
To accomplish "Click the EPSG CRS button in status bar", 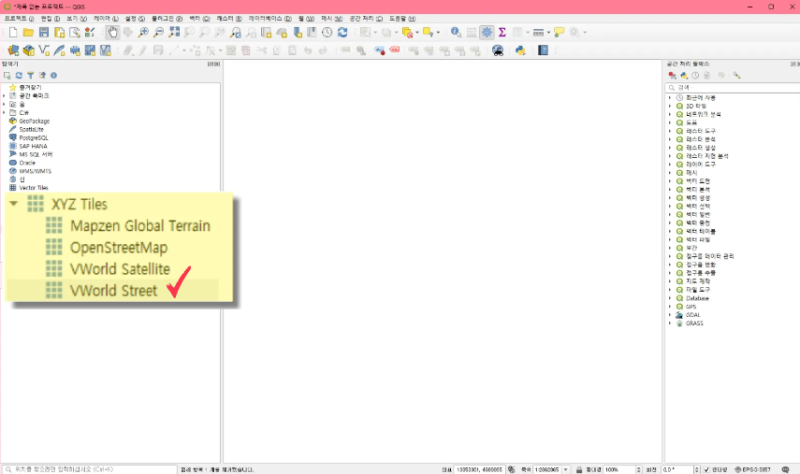I will (753, 469).
